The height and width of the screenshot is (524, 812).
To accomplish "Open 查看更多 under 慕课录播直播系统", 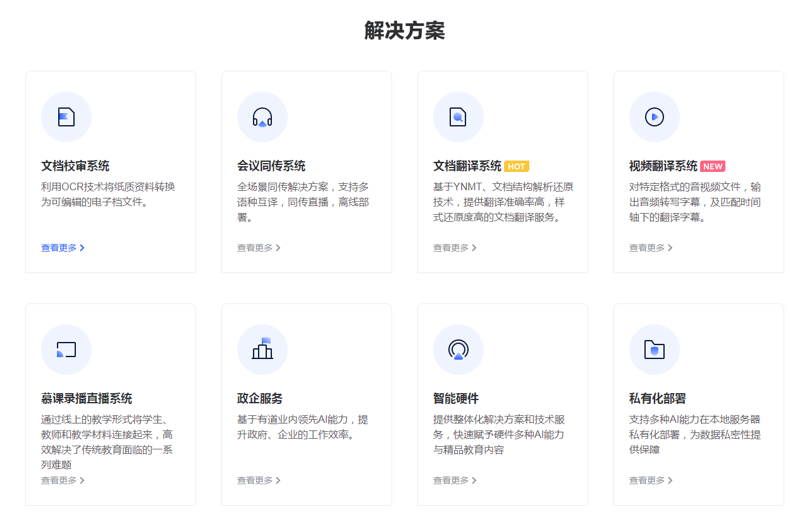I will pos(63,480).
